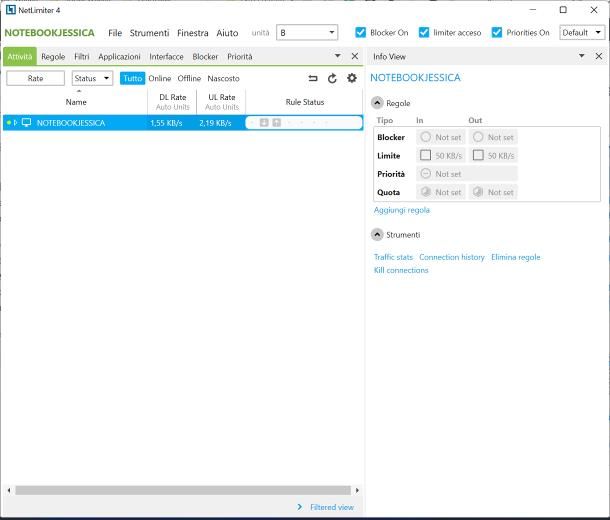Close the Attività panel
Image resolution: width=610 pixels, height=520 pixels.
click(x=355, y=56)
